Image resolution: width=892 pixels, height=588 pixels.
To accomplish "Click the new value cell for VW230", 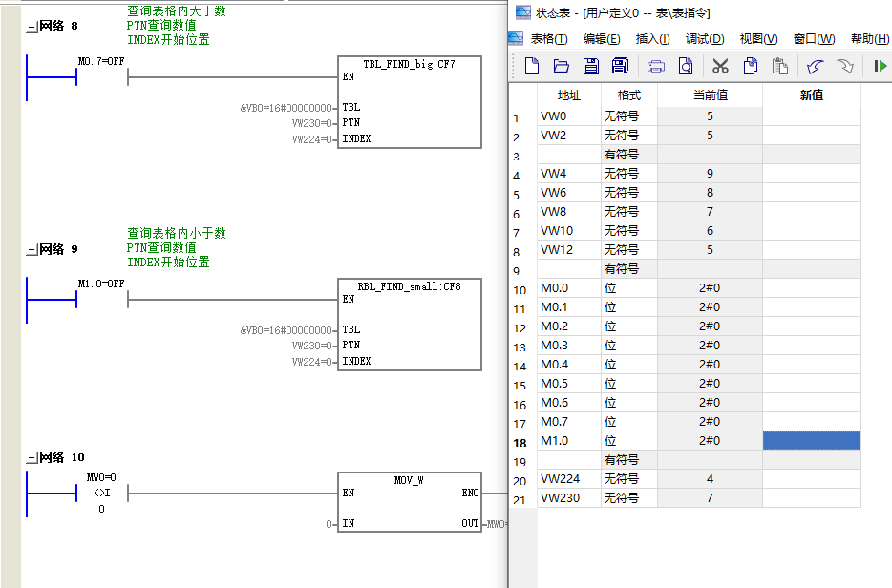I will pyautogui.click(x=811, y=498).
